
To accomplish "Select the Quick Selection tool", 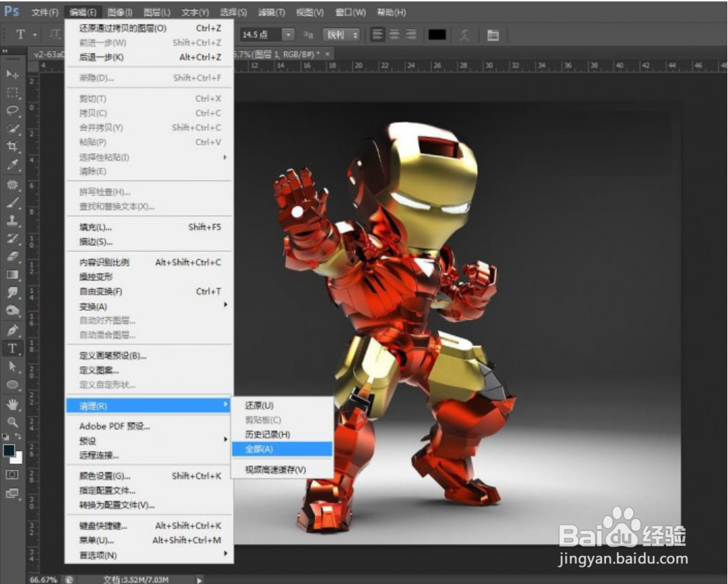I will point(12,129).
